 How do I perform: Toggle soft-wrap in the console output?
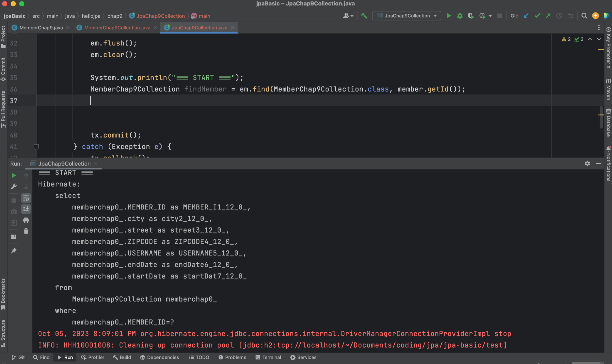[x=26, y=198]
